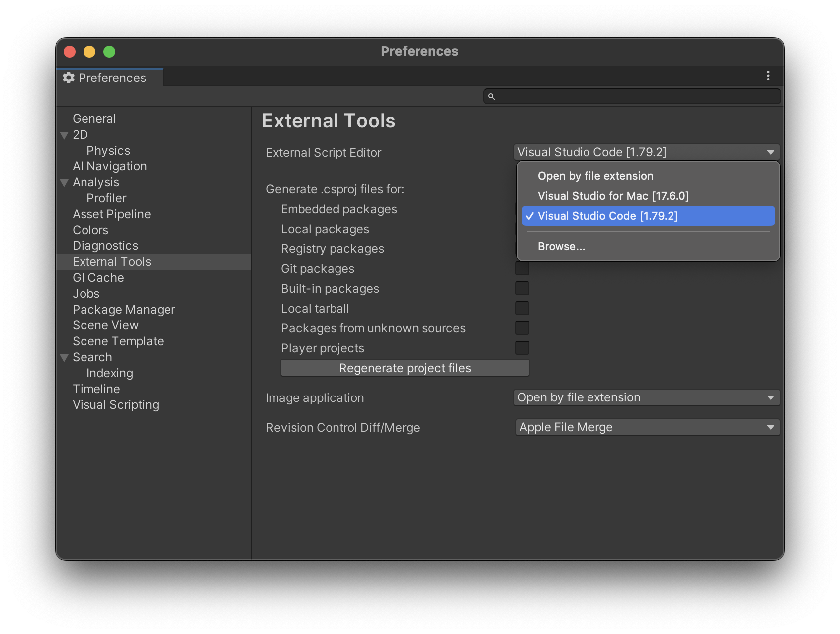The height and width of the screenshot is (634, 840).
Task: Open the Image application dropdown
Action: coord(646,397)
